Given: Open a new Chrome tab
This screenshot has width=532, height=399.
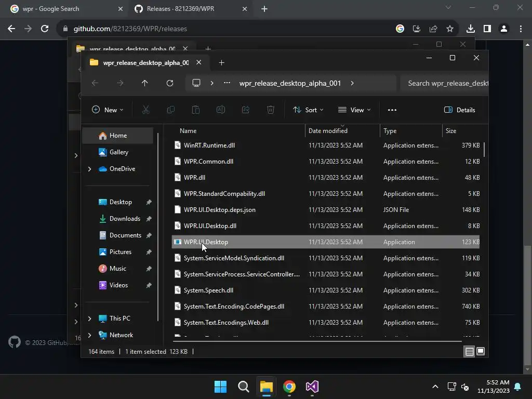Looking at the screenshot, I should tap(264, 9).
